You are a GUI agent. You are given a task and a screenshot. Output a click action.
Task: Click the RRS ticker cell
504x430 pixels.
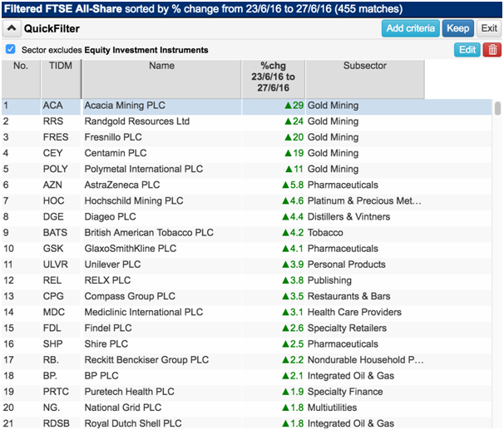53,121
